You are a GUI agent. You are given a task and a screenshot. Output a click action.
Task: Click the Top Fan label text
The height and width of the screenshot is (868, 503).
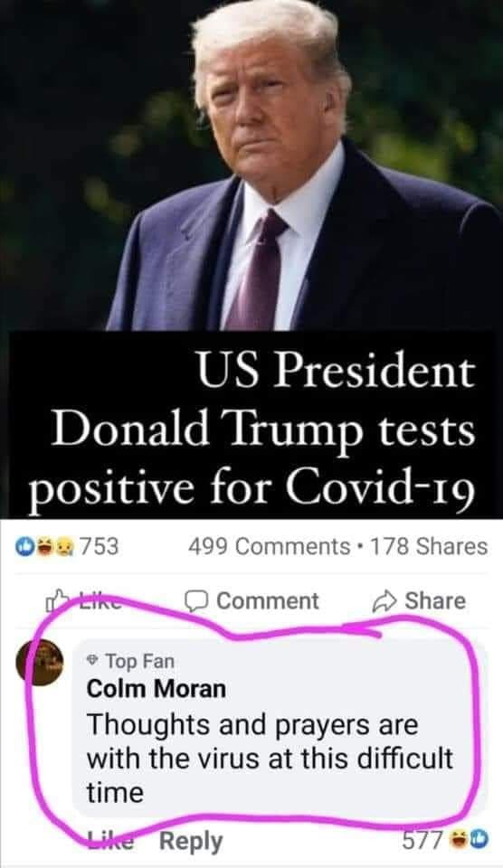139,660
